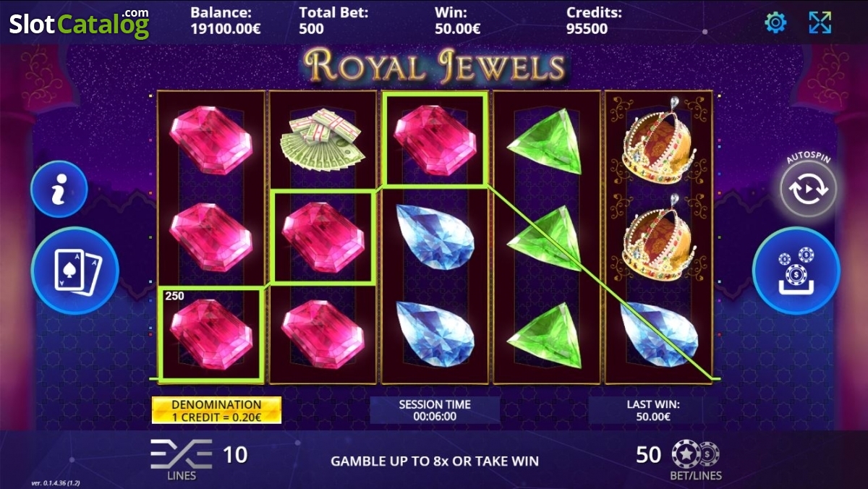Image resolution: width=868 pixels, height=489 pixels.
Task: Click the bet per line value 50
Action: click(x=649, y=455)
